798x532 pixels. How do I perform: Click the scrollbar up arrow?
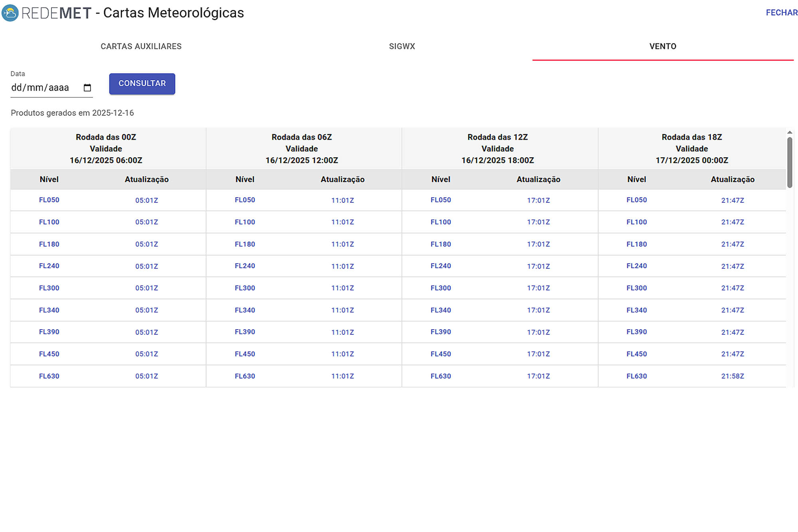pos(789,133)
